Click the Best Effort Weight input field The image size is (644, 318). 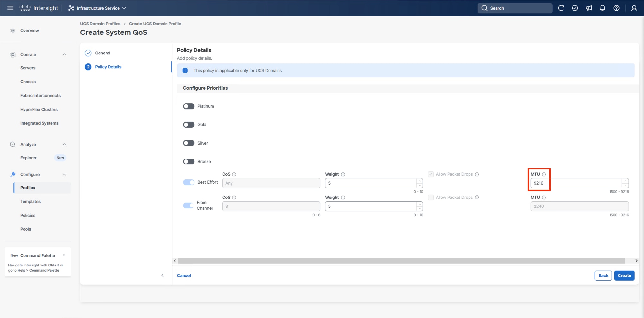[x=370, y=183]
